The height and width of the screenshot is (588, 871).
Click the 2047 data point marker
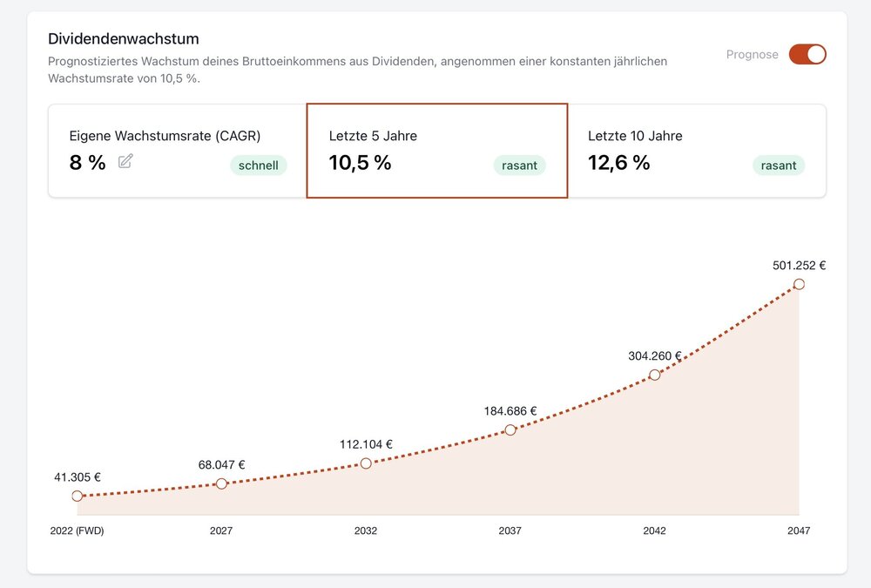pos(799,284)
